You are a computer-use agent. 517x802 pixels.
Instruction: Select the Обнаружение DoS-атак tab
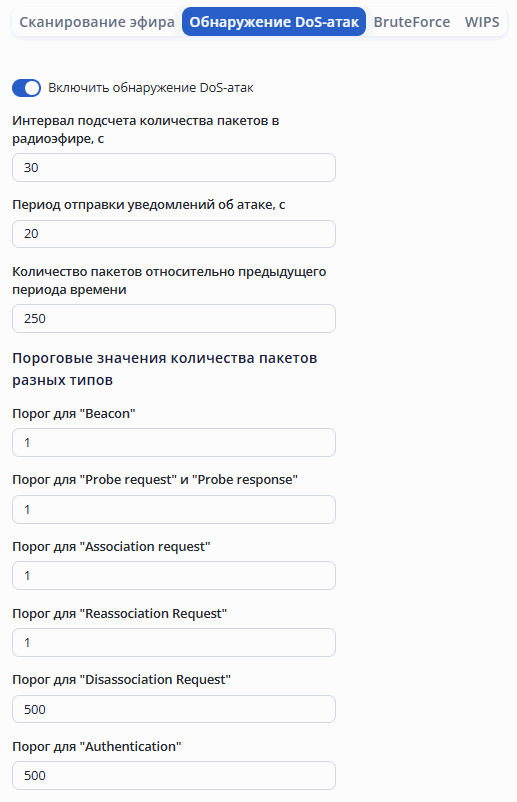tap(274, 22)
